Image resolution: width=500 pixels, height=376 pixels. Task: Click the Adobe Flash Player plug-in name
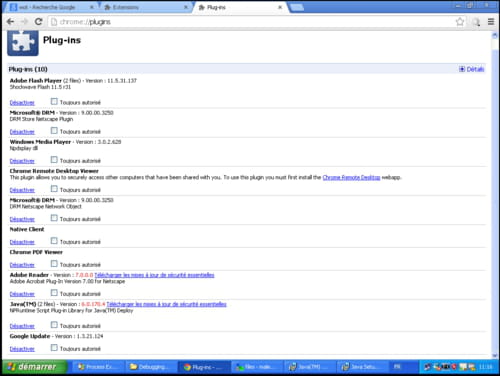pyautogui.click(x=36, y=81)
